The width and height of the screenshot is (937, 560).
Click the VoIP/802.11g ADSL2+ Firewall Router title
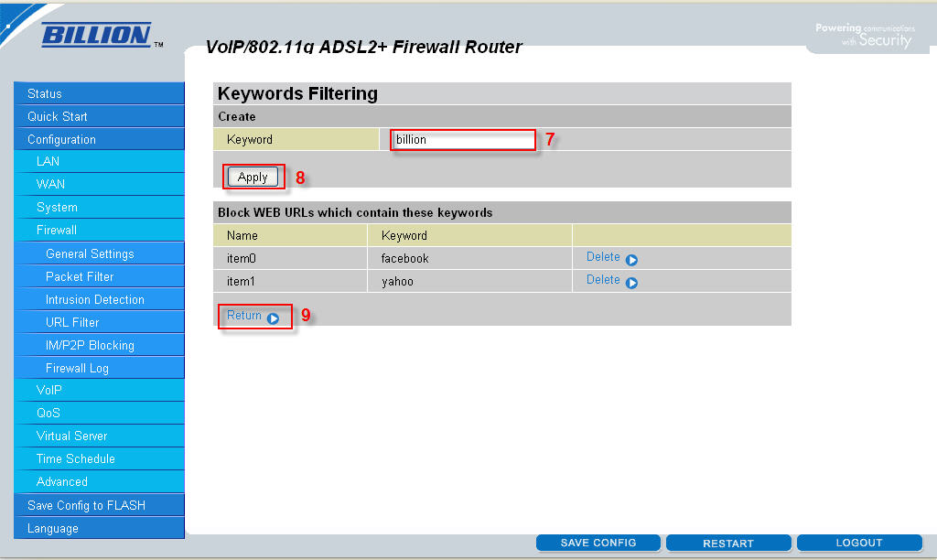pyautogui.click(x=363, y=47)
